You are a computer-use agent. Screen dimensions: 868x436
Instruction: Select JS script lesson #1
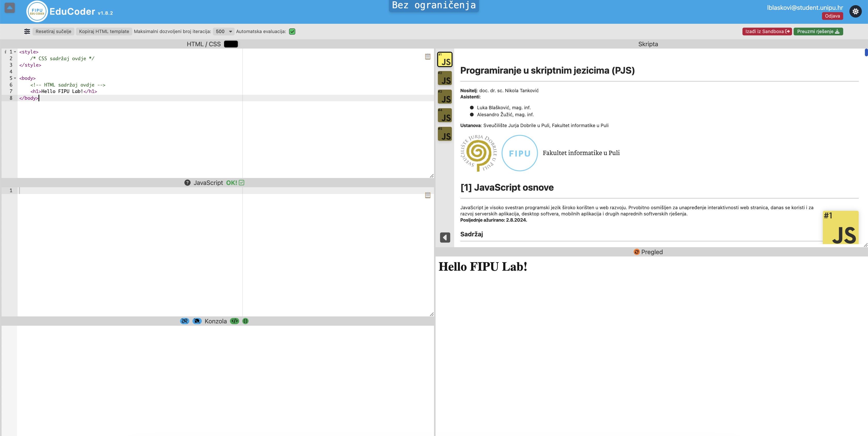pyautogui.click(x=445, y=59)
